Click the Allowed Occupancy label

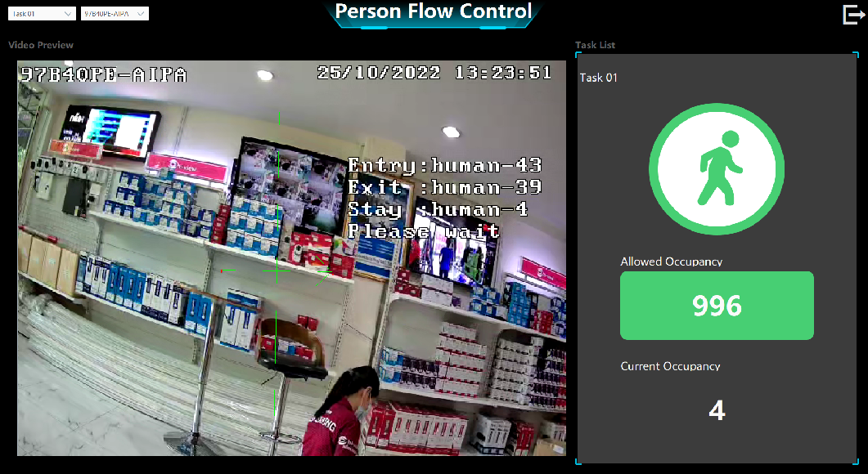click(x=671, y=262)
